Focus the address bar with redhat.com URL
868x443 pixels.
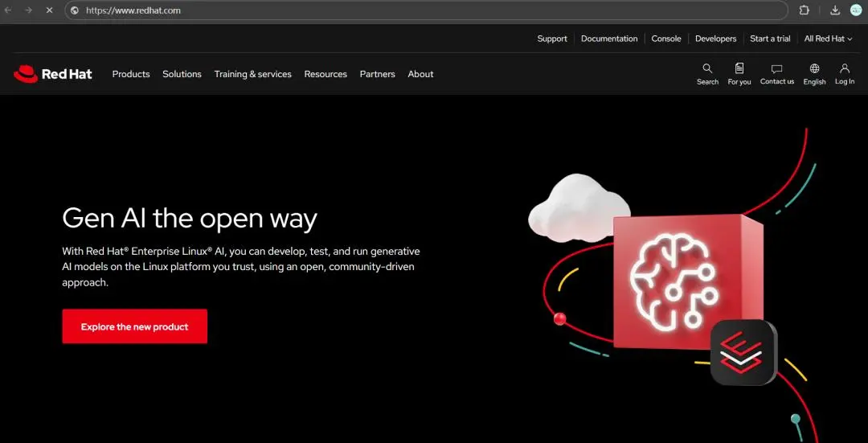point(426,10)
